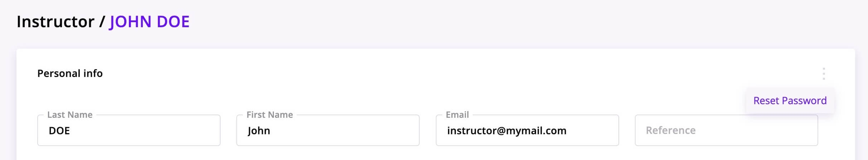Go back via the Instructor breadcrumb

tap(55, 22)
